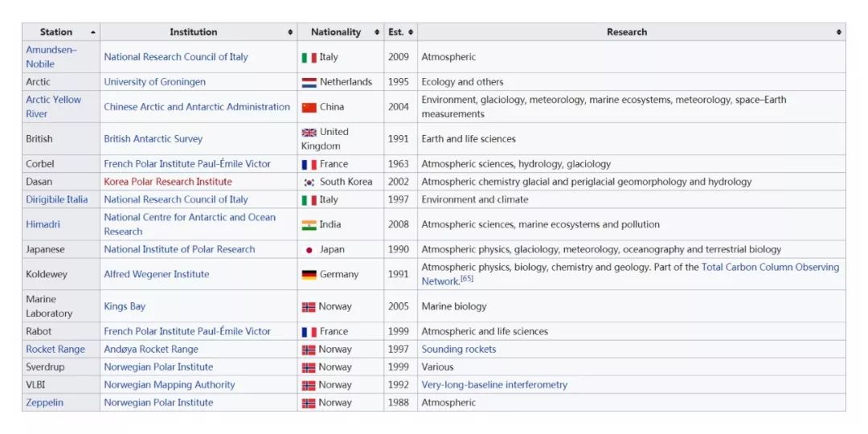
Task: Open University of Groningen link
Action: pos(154,82)
